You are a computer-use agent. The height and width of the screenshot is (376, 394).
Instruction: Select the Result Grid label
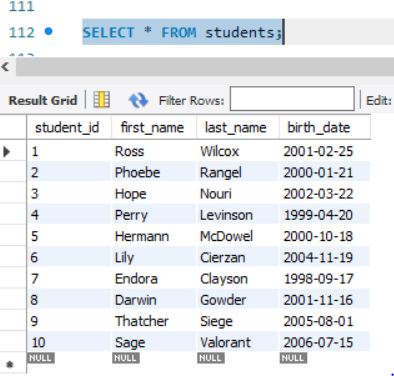coord(43,100)
